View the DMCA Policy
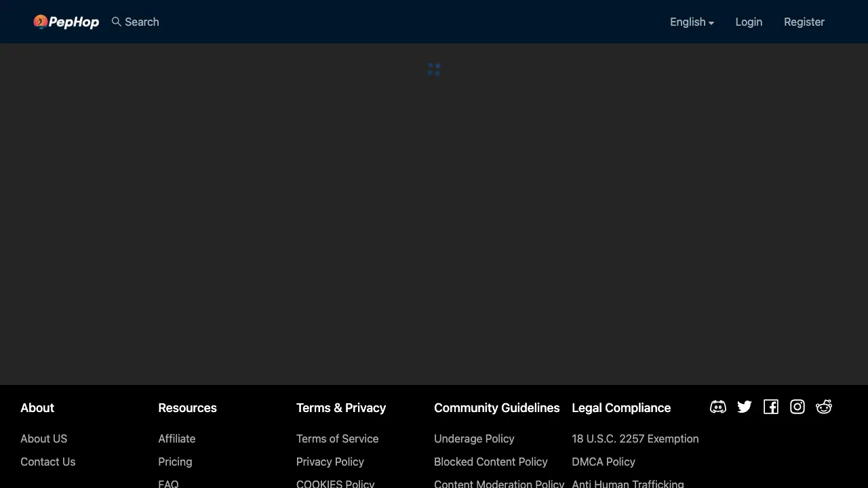 tap(604, 462)
